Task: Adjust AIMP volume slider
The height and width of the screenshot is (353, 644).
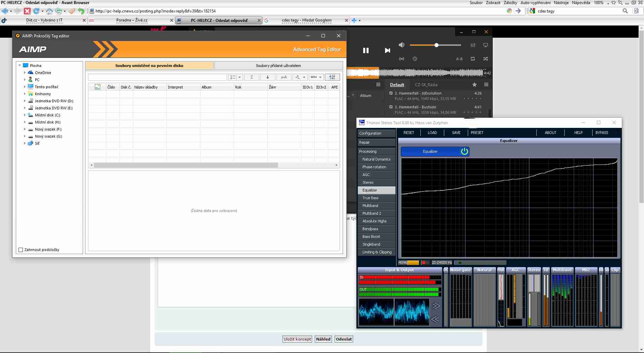Action: (x=435, y=45)
